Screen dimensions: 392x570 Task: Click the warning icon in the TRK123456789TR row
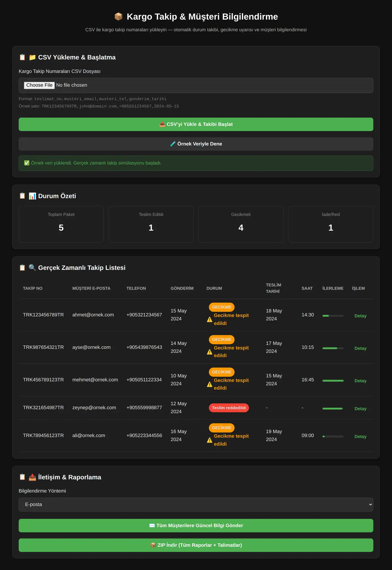point(210,319)
